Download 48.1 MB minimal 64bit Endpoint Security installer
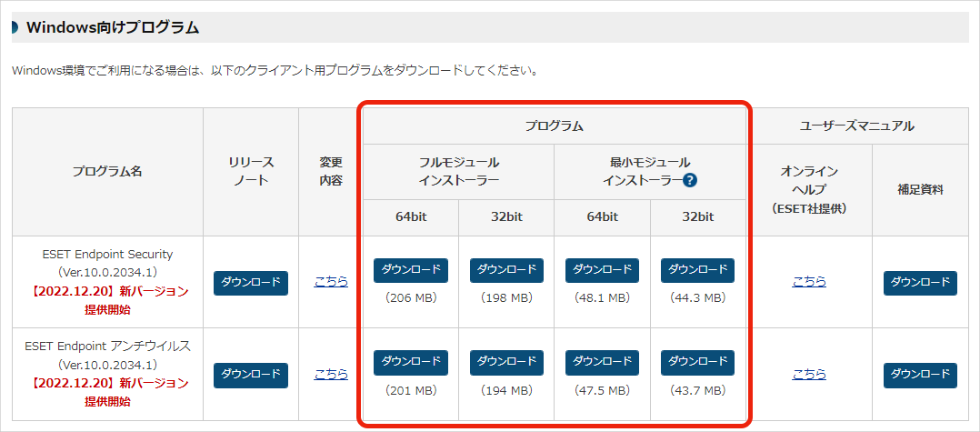Image resolution: width=980 pixels, height=432 pixels. 603,270
